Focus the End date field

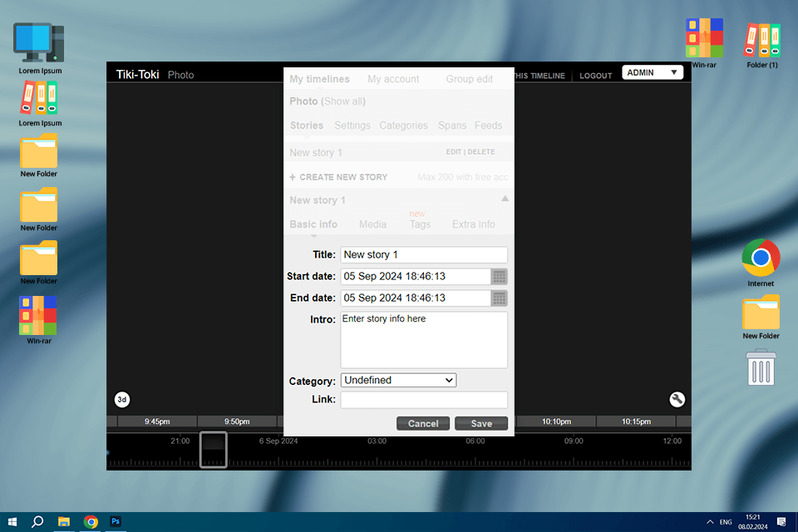416,298
